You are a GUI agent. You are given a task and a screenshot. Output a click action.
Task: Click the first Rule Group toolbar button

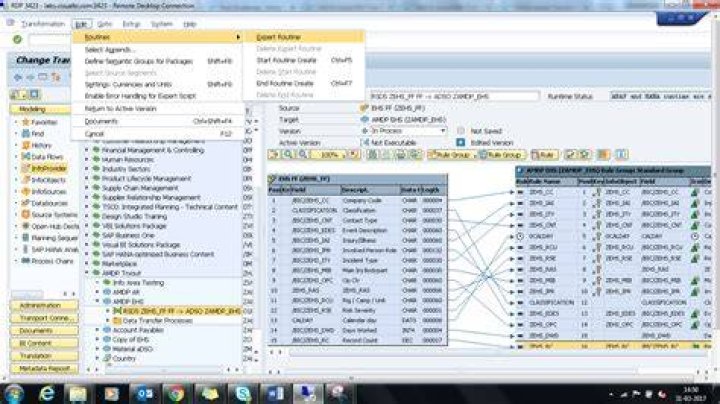[450, 155]
